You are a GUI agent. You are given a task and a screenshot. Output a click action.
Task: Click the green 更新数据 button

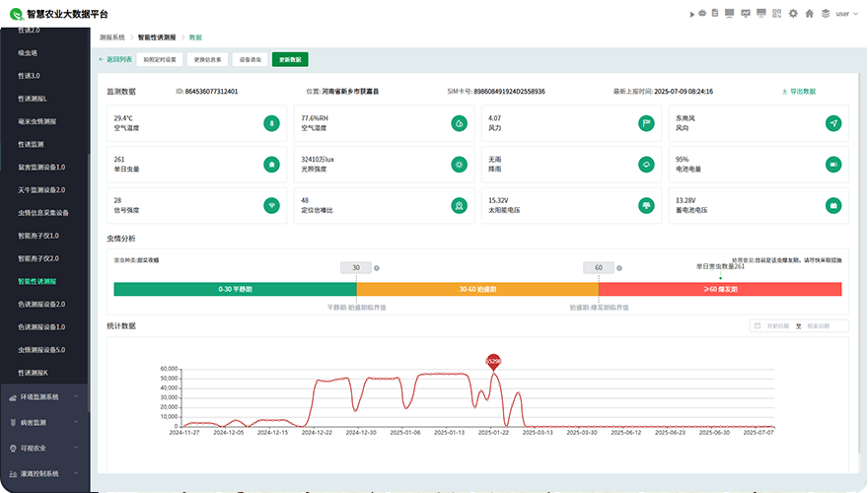(x=290, y=59)
